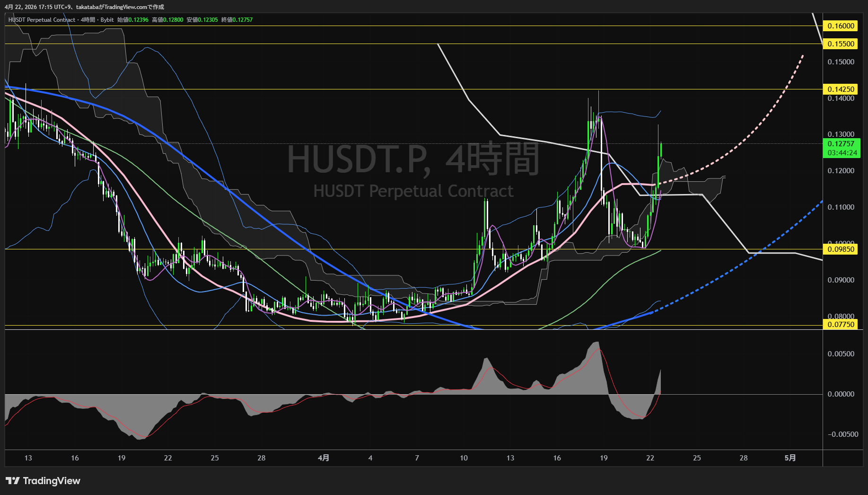Click the Bybit exchange name in legend
868x495 pixels.
tap(107, 20)
